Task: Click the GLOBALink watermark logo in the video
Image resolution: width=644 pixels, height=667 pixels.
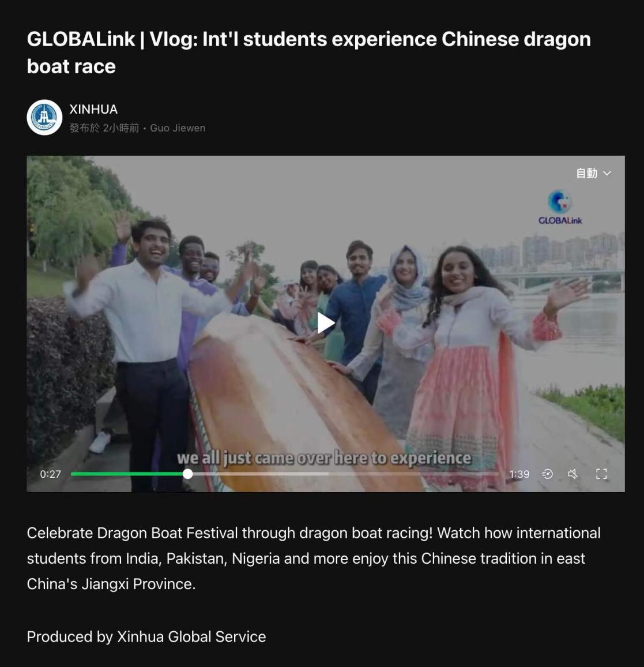Action: (x=560, y=207)
